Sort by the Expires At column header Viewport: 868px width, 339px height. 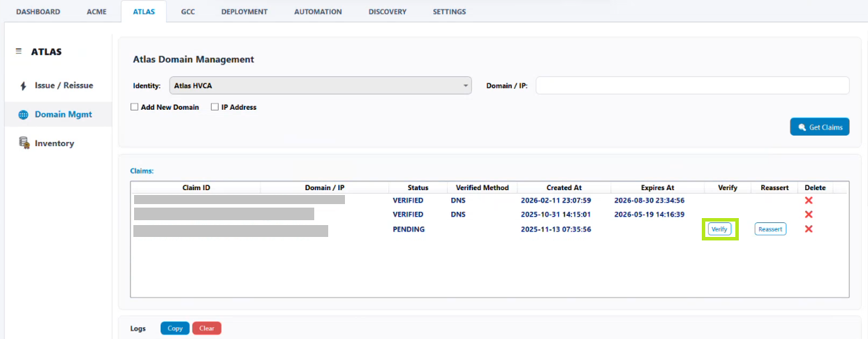coord(658,188)
